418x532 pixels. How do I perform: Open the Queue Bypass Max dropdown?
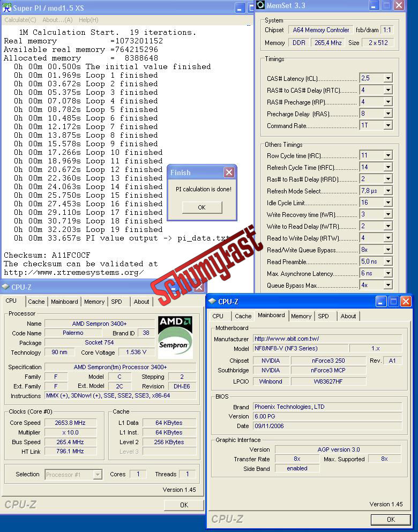(388, 285)
